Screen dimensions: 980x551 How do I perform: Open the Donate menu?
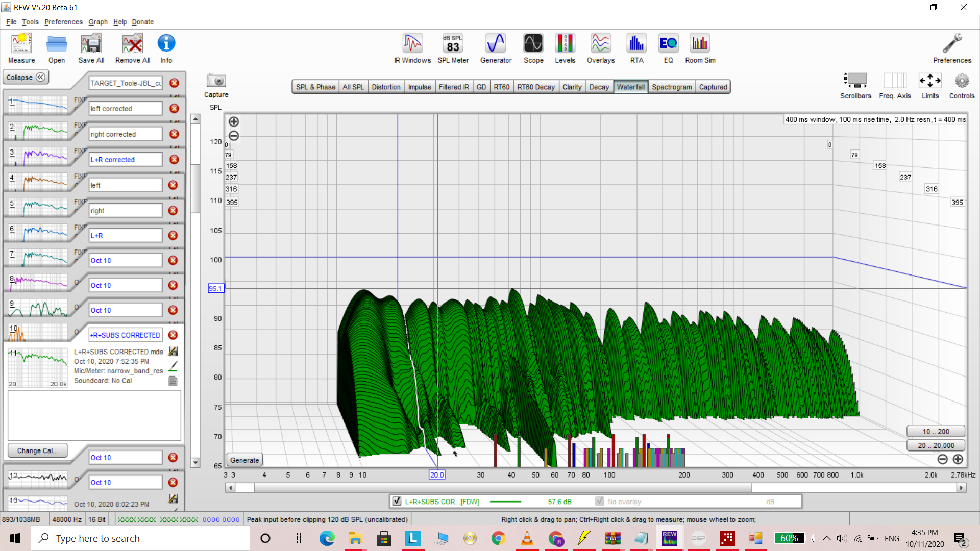(142, 22)
